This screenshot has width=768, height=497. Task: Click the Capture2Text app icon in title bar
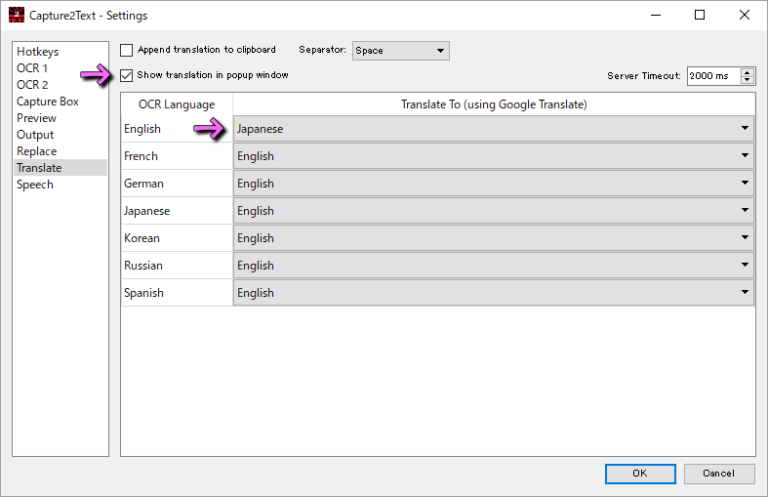tap(15, 15)
